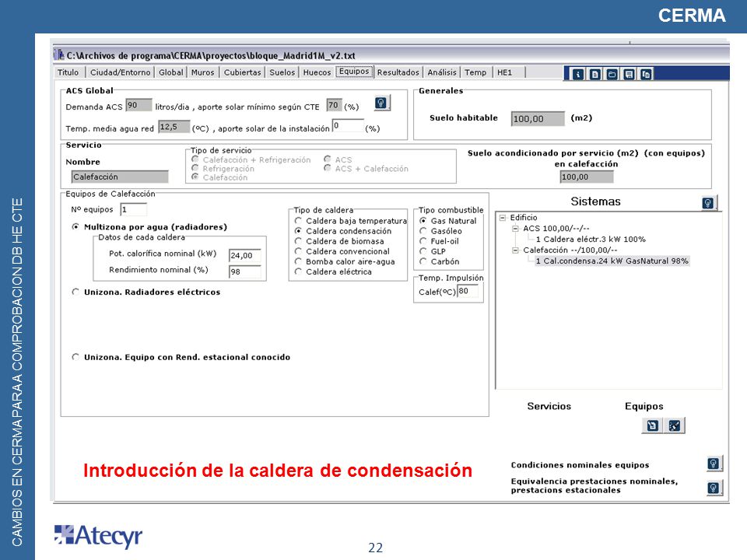
Task: Select GLP as fuel type
Action: point(423,251)
